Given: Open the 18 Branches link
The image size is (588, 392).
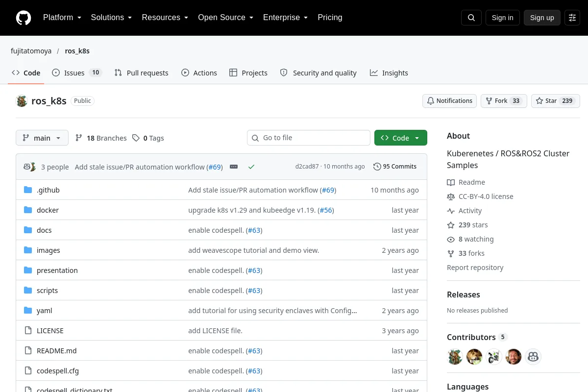Looking at the screenshot, I should tap(101, 138).
